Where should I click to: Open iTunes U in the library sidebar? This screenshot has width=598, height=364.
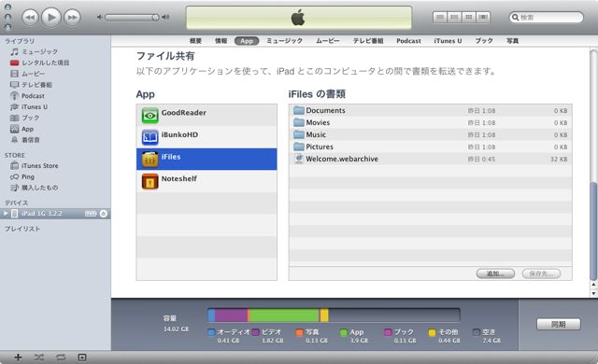click(29, 106)
